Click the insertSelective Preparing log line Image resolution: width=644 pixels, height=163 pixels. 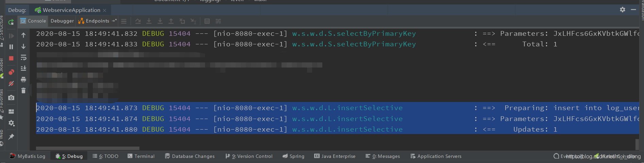click(338, 108)
